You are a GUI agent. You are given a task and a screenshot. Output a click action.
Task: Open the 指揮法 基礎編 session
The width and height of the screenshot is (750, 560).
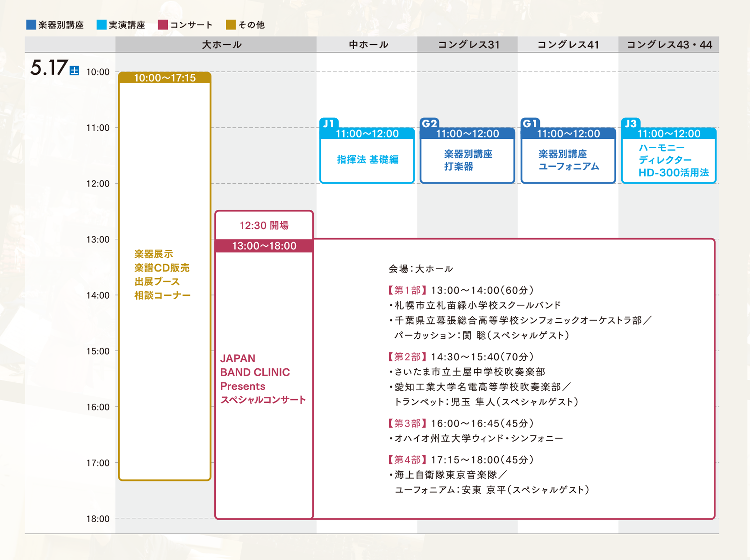click(x=367, y=160)
